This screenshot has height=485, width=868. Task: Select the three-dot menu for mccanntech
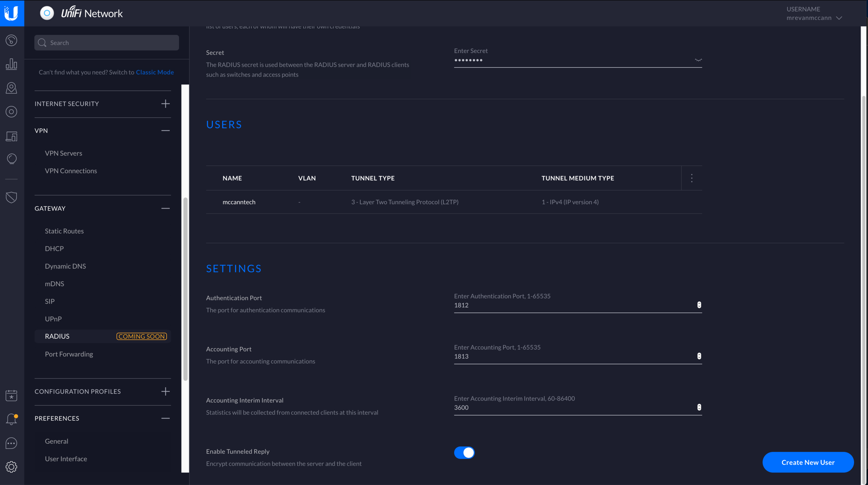coord(692,178)
